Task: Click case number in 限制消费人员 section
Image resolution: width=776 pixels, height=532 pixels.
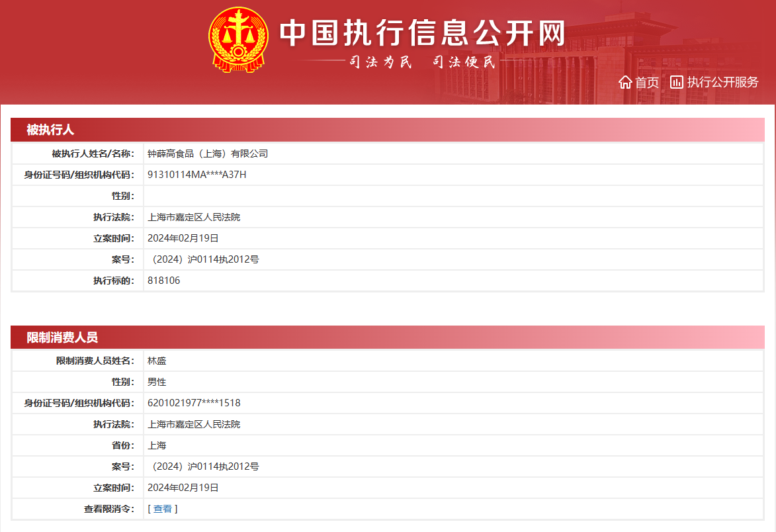Action: 203,466
